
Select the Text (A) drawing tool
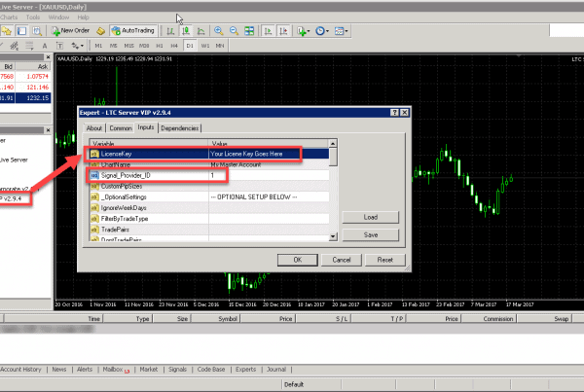pos(45,46)
